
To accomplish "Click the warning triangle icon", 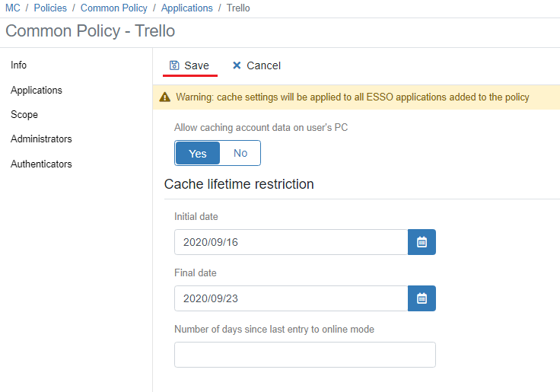I will (x=164, y=97).
